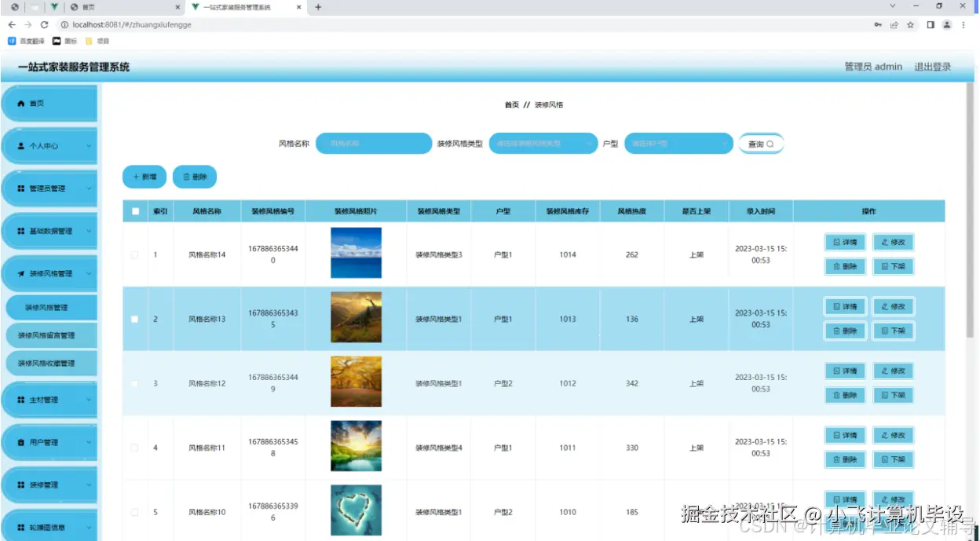Click 修改 for 风格名称10
This screenshot has height=541, width=980.
point(893,499)
